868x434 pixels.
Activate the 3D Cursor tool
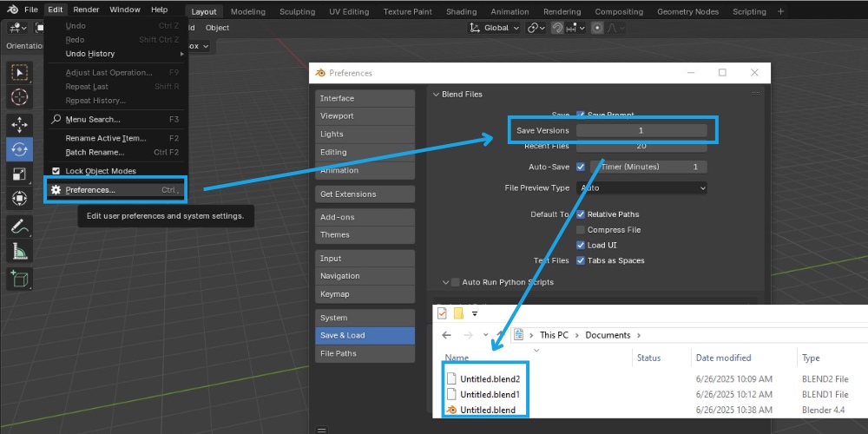pos(19,97)
